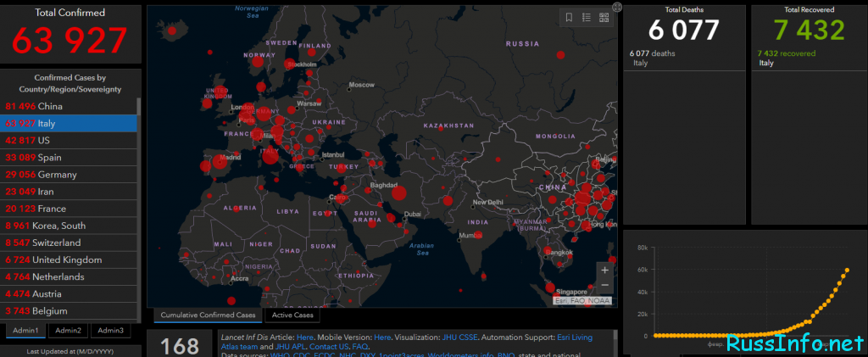
Task: Select the Admin2 tab
Action: 68,331
